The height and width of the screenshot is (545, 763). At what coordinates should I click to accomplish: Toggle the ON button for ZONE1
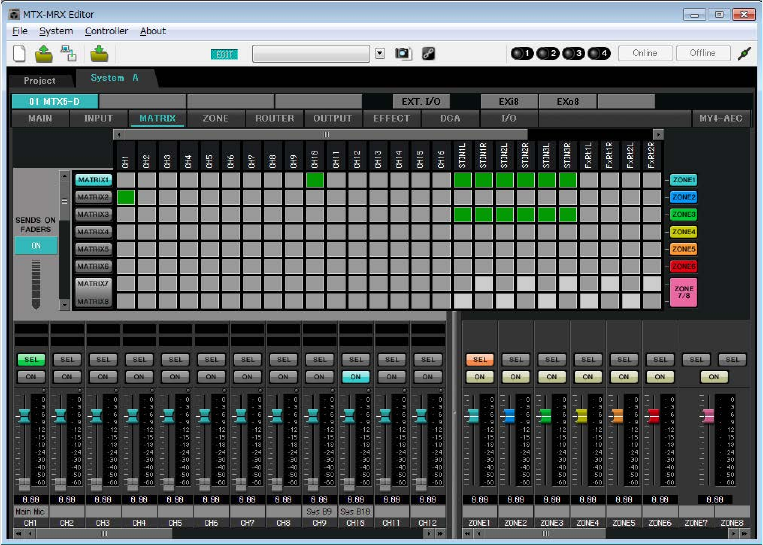click(479, 376)
